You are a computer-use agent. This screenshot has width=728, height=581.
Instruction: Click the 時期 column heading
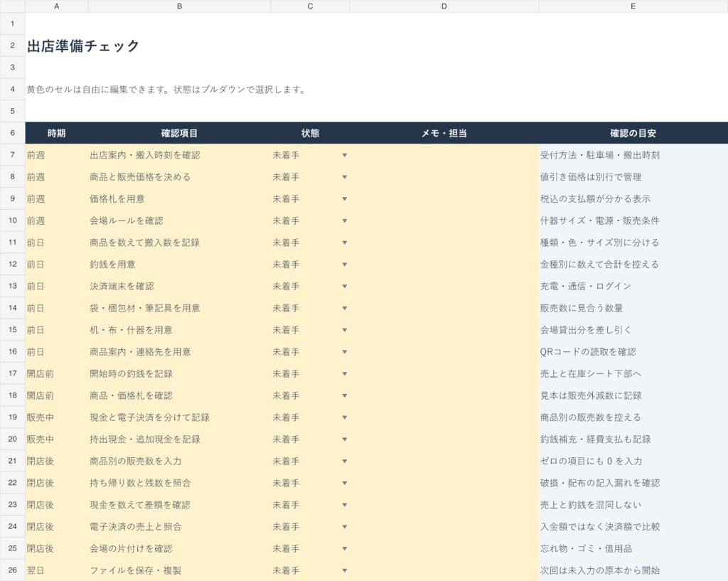57,133
